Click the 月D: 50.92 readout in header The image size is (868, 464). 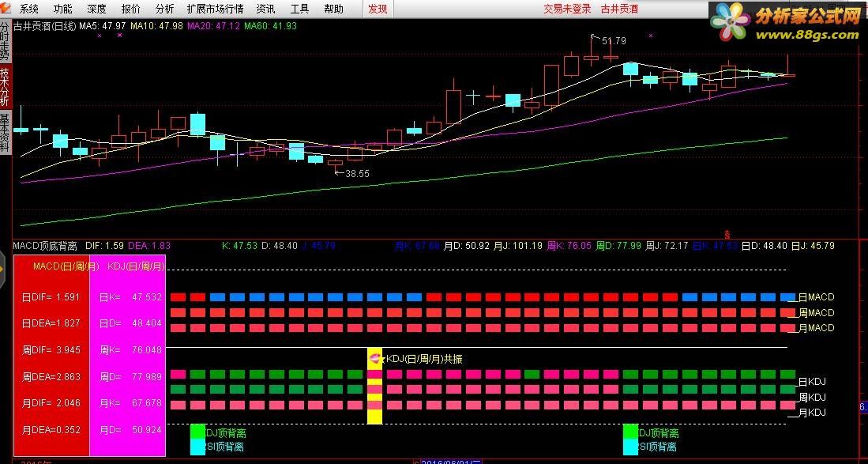pyautogui.click(x=467, y=246)
